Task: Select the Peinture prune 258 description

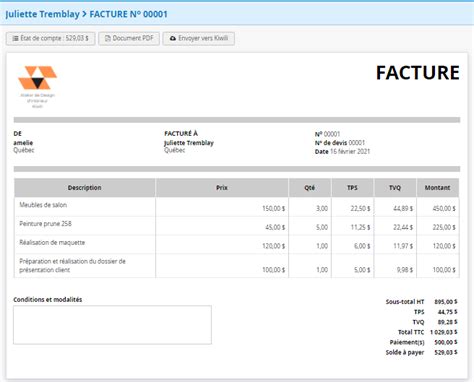Action: pos(45,224)
